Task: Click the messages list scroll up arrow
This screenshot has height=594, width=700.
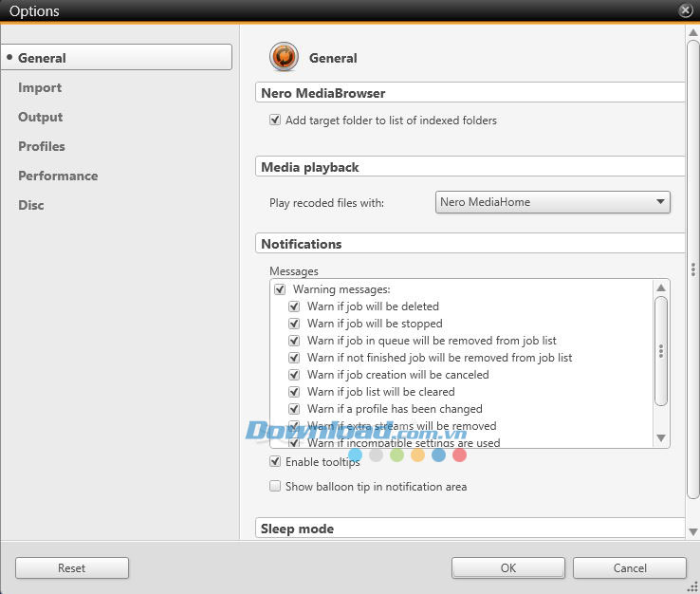Action: pyautogui.click(x=661, y=288)
